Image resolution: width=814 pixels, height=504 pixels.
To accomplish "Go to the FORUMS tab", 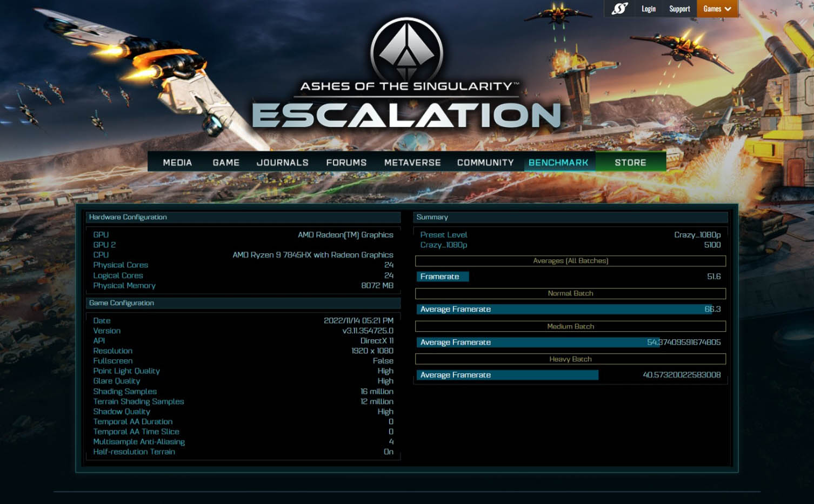I will point(346,162).
